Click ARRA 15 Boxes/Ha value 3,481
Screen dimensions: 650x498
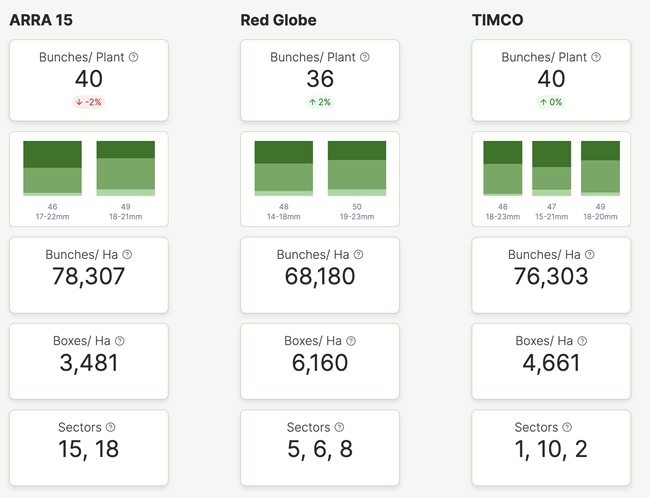point(89,362)
